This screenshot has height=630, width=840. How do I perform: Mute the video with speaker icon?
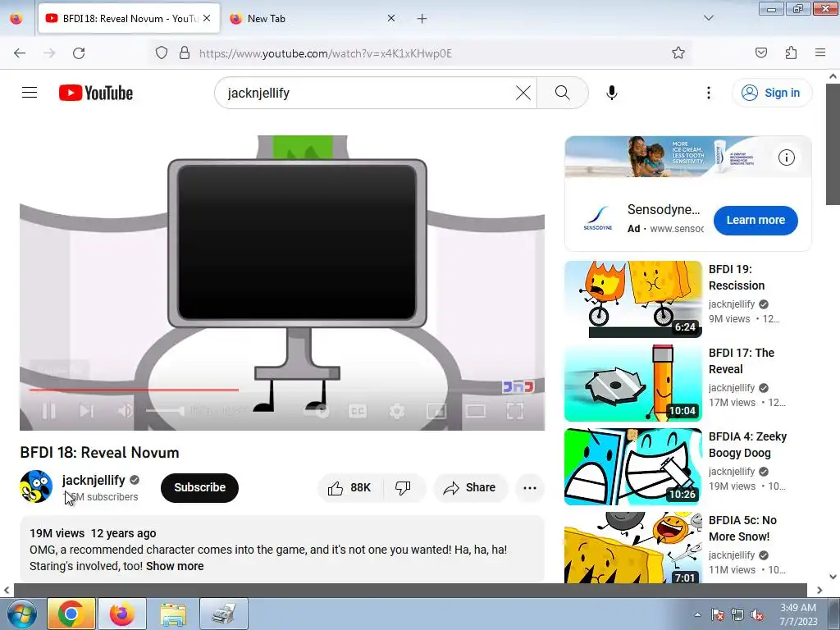pos(125,411)
